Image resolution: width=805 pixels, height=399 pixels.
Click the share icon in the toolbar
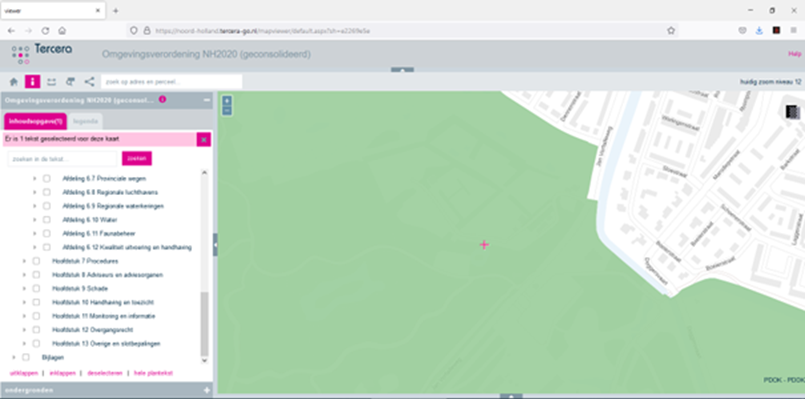[x=89, y=82]
